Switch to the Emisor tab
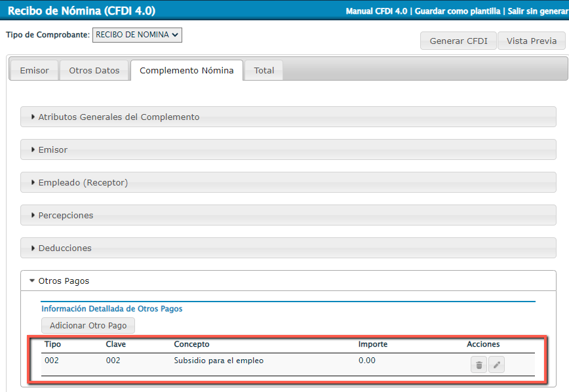569x392 pixels. click(x=34, y=70)
